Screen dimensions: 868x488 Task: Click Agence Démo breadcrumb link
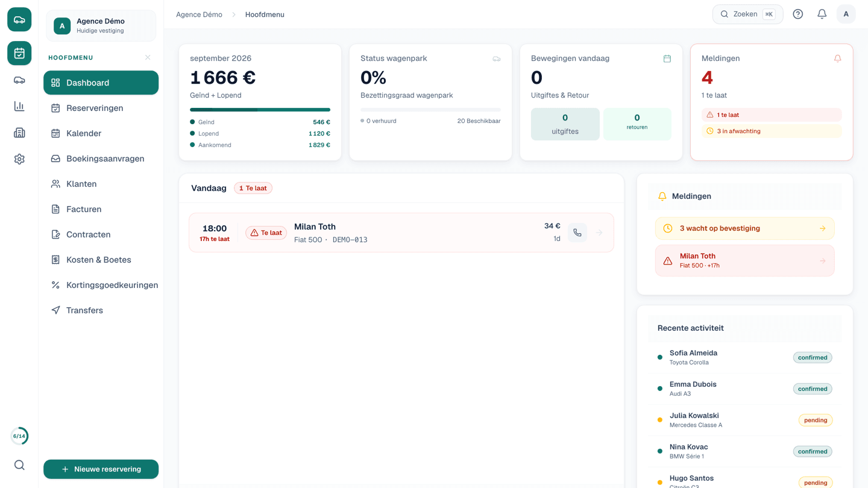pyautogui.click(x=199, y=14)
